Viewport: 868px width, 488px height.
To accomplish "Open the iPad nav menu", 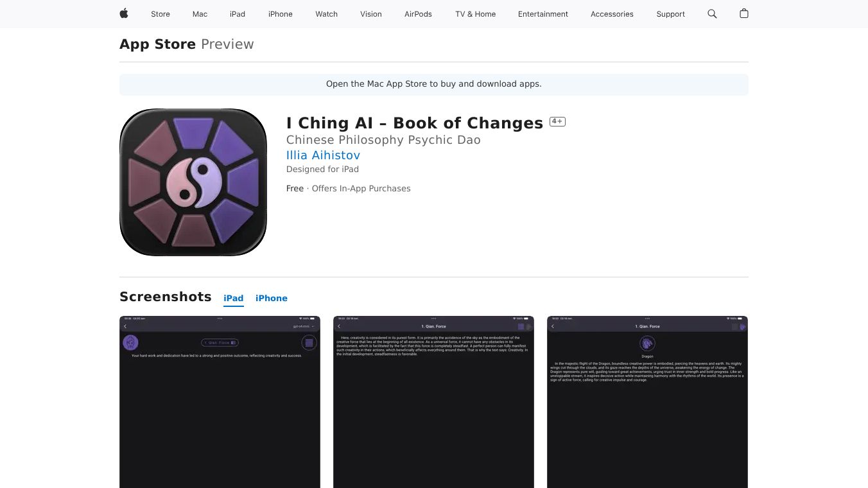I will (x=238, y=14).
